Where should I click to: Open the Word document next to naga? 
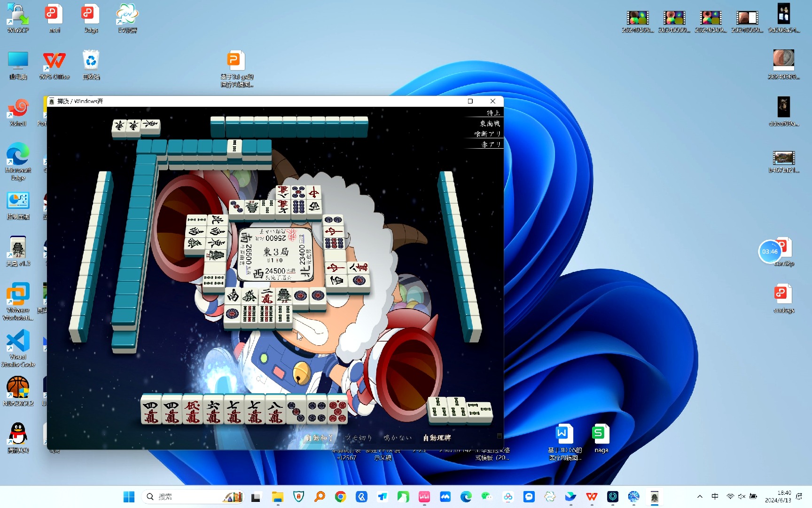(565, 442)
